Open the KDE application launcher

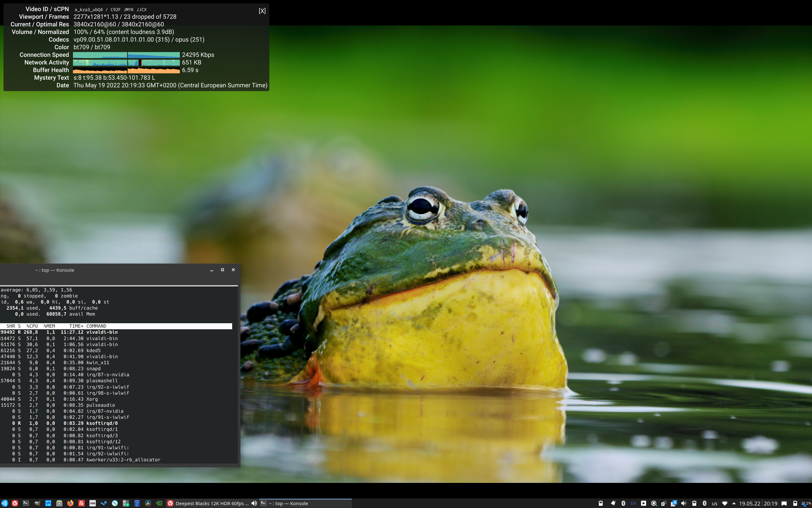coord(4,503)
